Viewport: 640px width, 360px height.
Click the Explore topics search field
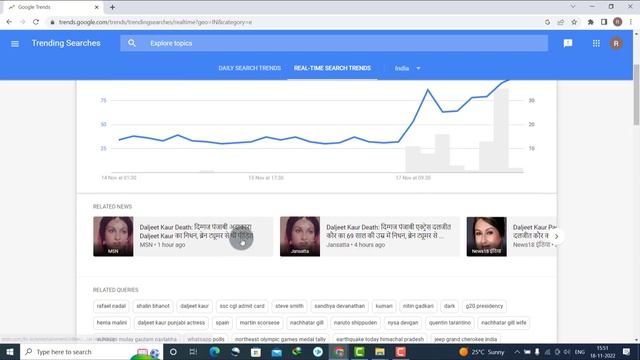click(334, 43)
